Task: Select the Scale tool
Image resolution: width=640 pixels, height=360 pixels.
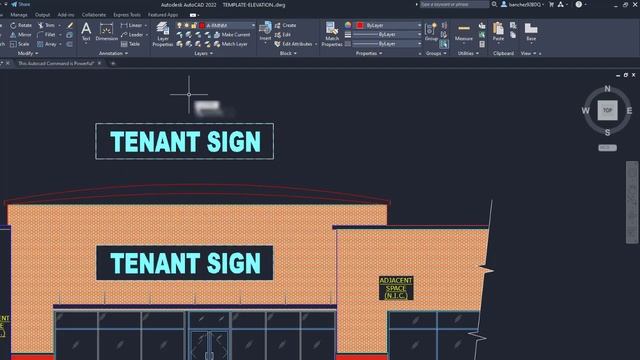Action: (x=20, y=44)
